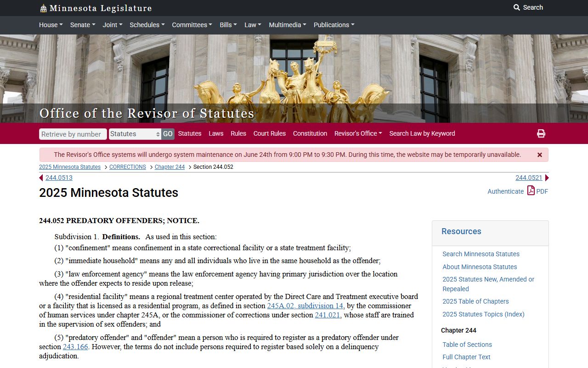
Task: Click the PDF file icon
Action: click(x=531, y=190)
